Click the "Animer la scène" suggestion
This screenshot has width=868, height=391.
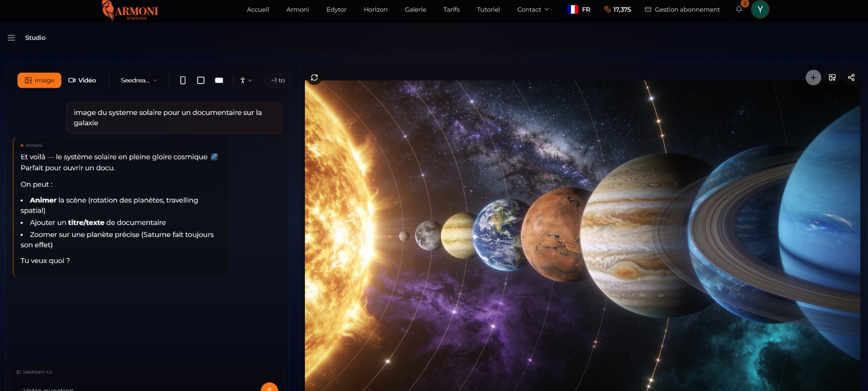(110, 205)
